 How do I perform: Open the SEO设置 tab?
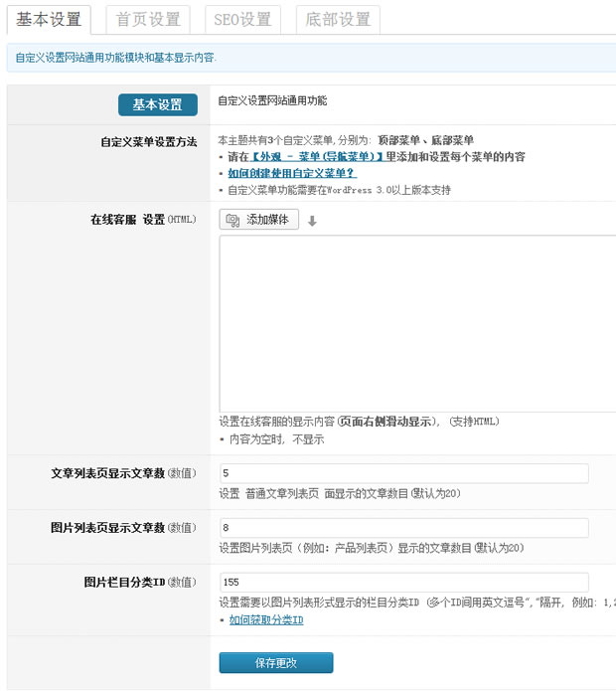(243, 19)
